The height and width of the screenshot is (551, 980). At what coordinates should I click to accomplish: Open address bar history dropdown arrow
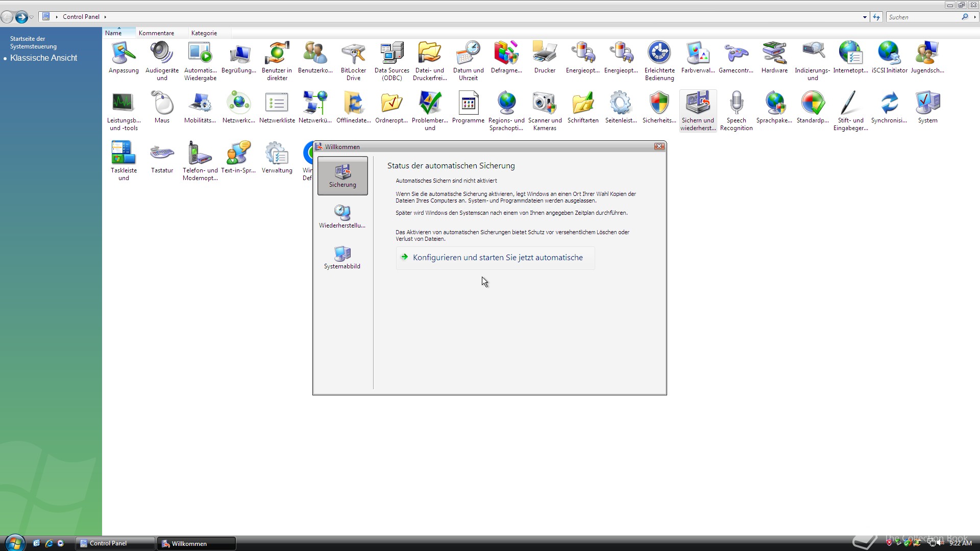tap(865, 17)
